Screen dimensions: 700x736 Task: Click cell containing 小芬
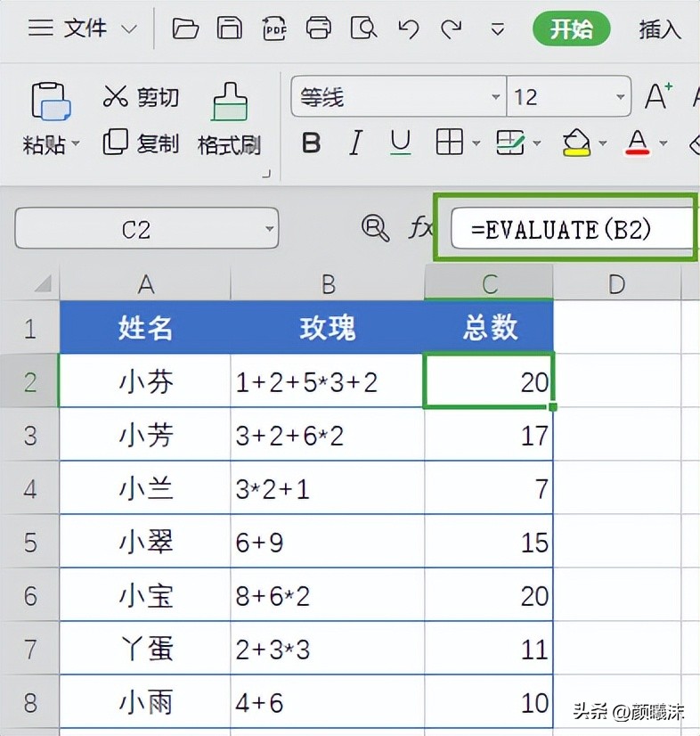click(145, 381)
